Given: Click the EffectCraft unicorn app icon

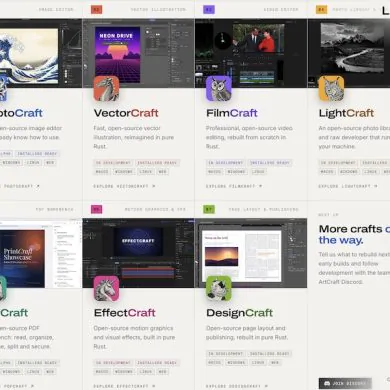Looking at the screenshot, I should coord(106,289).
